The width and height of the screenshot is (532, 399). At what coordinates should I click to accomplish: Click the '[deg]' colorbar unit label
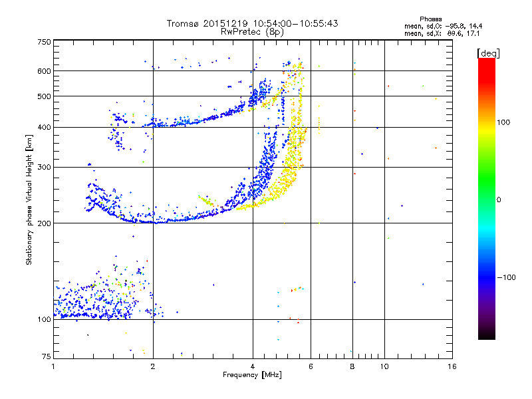(x=488, y=53)
